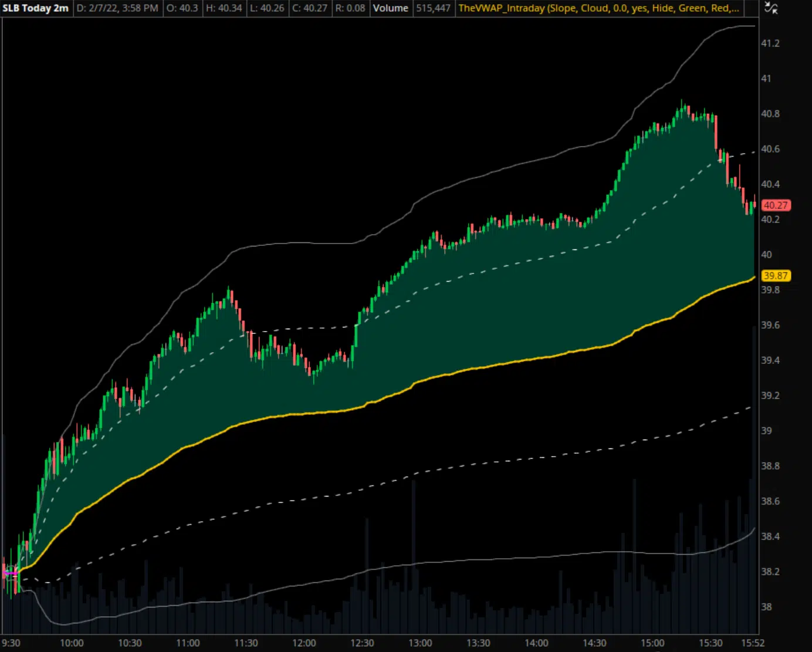Click the 11:30 time axis label
This screenshot has width=812, height=652.
point(246,643)
